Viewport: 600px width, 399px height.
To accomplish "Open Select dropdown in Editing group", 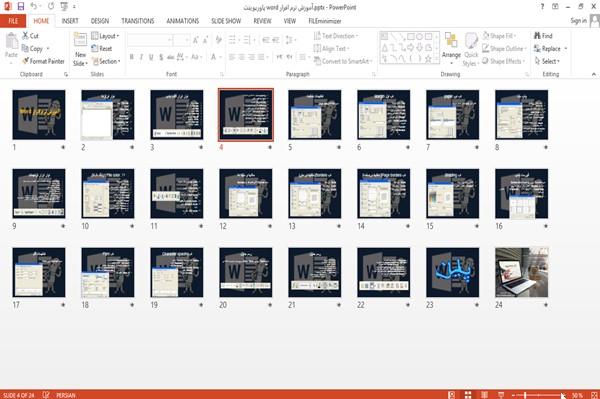I will click(547, 61).
